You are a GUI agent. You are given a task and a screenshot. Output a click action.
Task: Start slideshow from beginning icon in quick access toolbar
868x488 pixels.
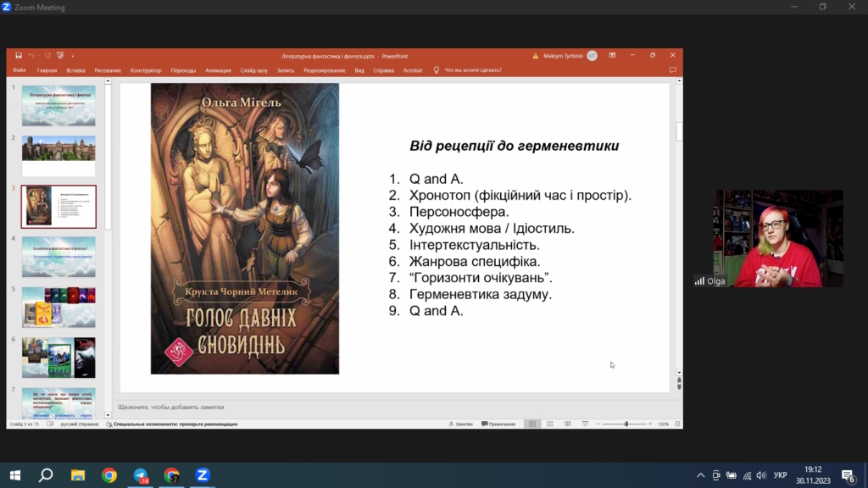60,55
